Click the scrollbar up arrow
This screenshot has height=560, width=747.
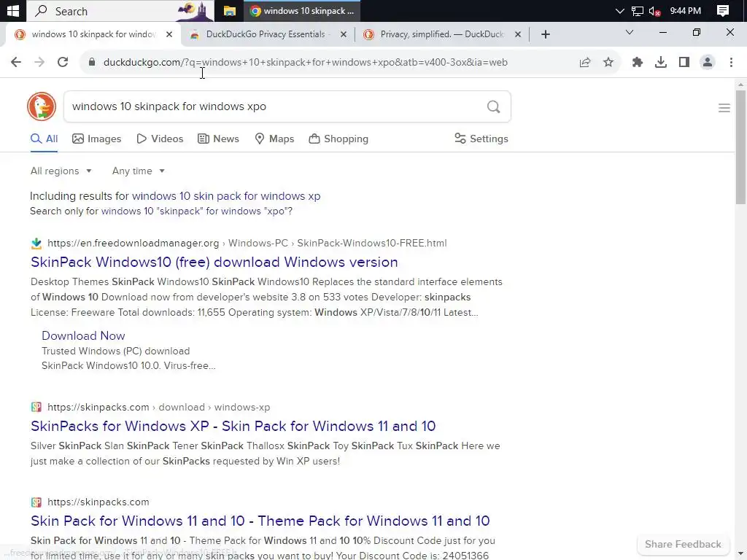click(740, 85)
